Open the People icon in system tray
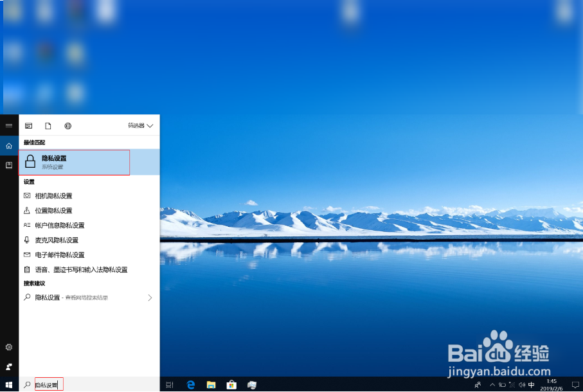Image resolution: width=583 pixels, height=392 pixels. (x=478, y=384)
